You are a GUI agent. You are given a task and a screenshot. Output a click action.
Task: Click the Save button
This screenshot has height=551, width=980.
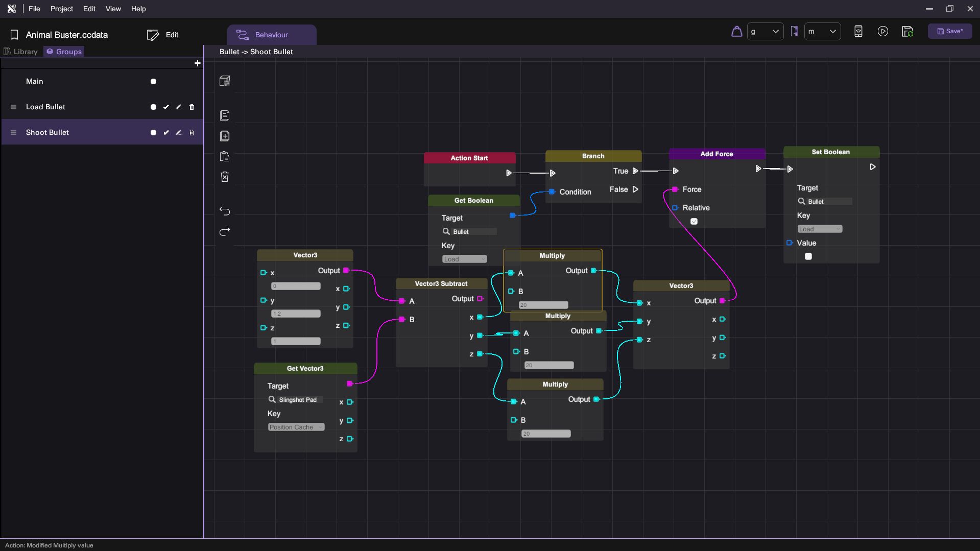point(950,32)
